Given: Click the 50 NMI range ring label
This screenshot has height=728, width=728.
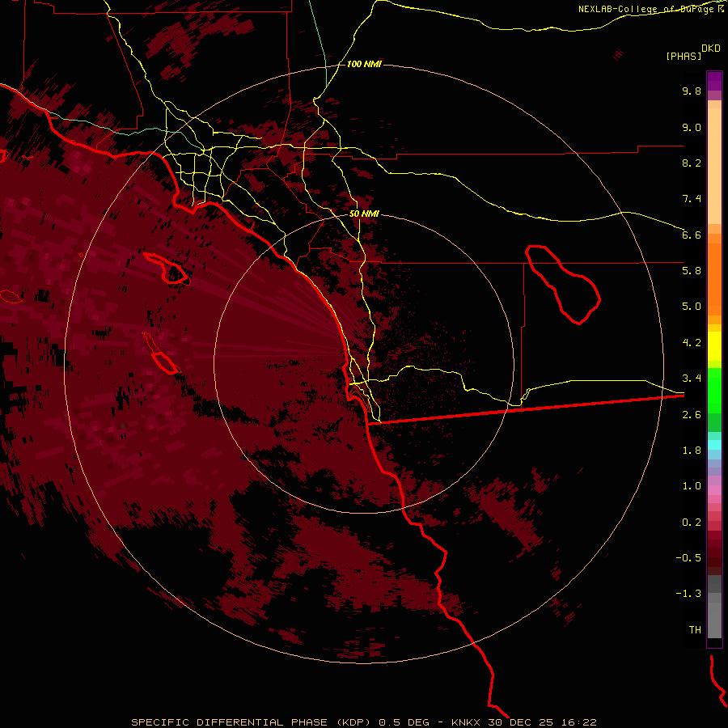Looking at the screenshot, I should click(x=364, y=214).
